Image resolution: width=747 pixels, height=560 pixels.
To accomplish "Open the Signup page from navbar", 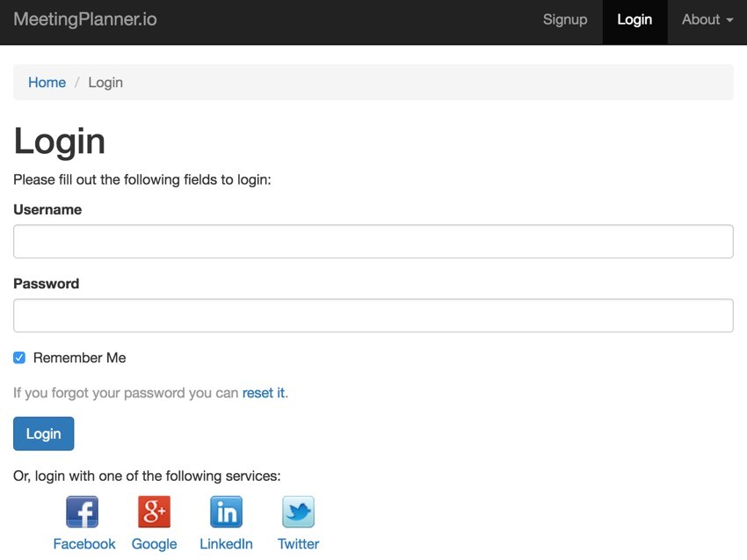I will click(565, 19).
